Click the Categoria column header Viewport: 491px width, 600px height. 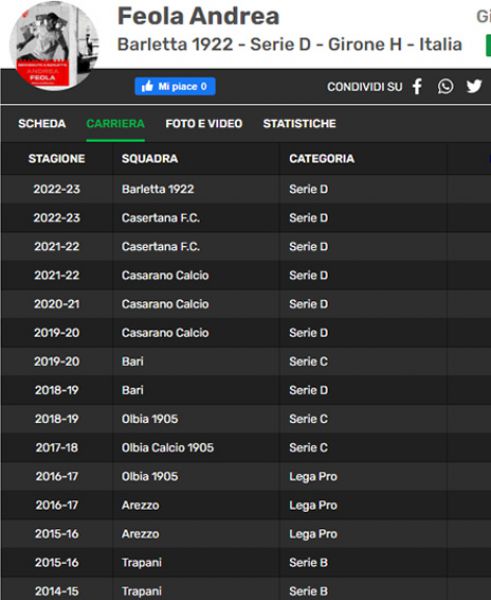tap(322, 158)
